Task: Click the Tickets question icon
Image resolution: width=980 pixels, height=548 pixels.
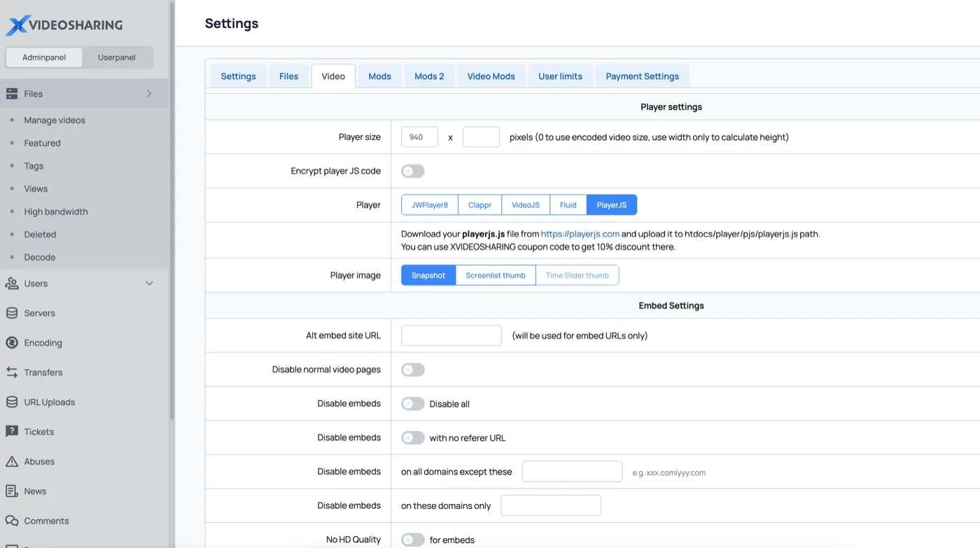Action: [12, 432]
